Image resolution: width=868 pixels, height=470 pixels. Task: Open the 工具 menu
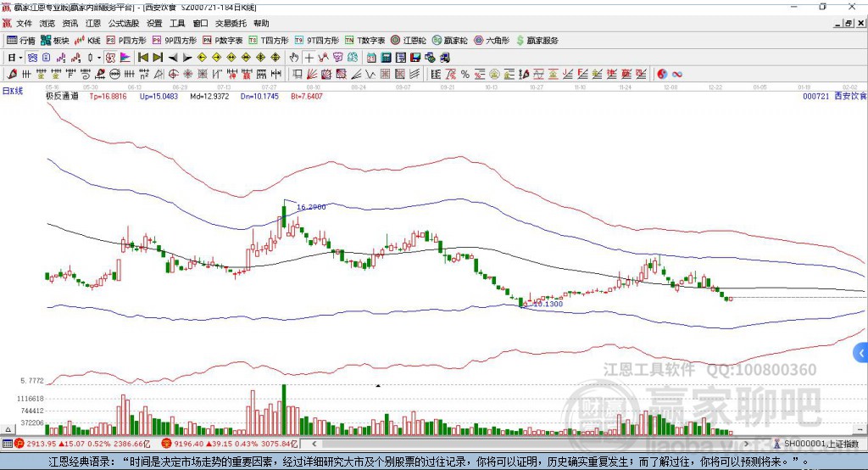point(177,23)
